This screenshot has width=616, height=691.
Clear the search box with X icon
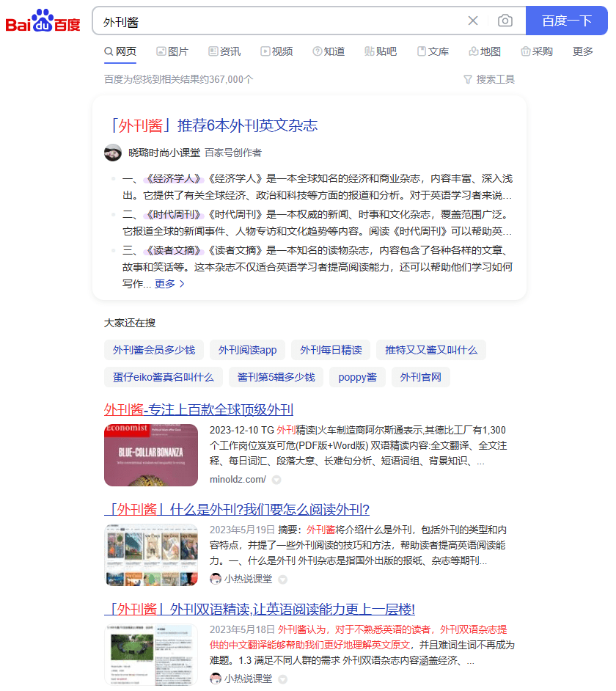click(x=473, y=21)
